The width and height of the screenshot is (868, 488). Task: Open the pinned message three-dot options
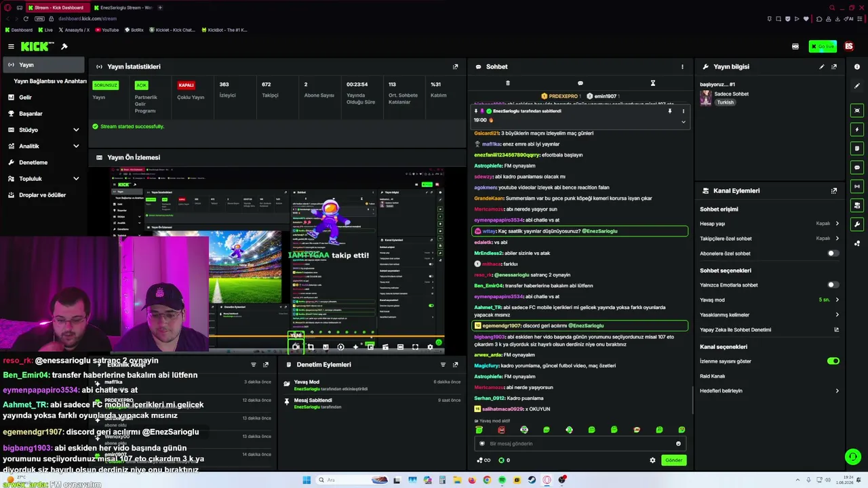(x=683, y=111)
